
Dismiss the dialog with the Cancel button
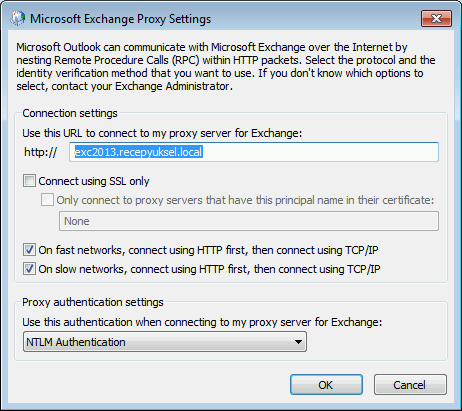click(x=410, y=385)
